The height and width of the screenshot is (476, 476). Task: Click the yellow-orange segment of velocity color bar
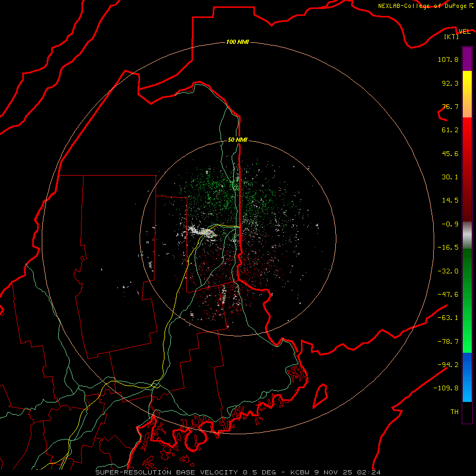pos(467,94)
